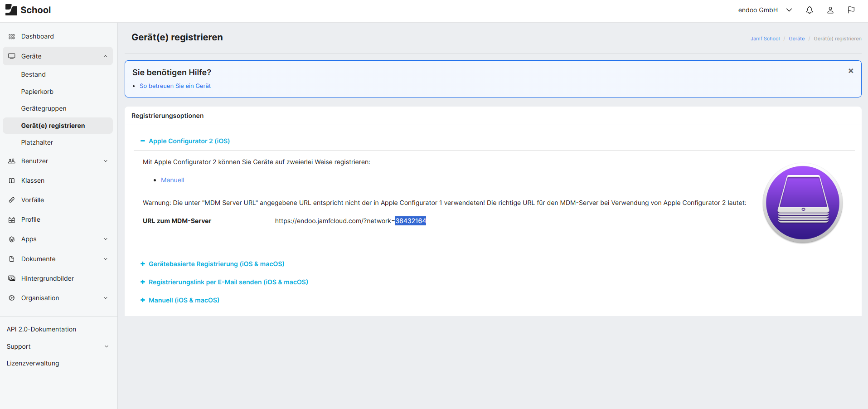The height and width of the screenshot is (409, 868).
Task: Expand Registrierungslink per E-Mail senden section
Action: click(224, 282)
